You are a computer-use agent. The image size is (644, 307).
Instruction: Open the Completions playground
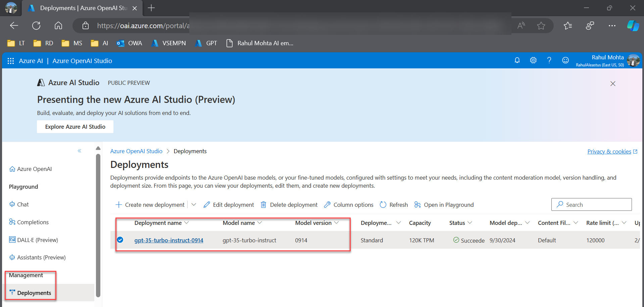29,222
